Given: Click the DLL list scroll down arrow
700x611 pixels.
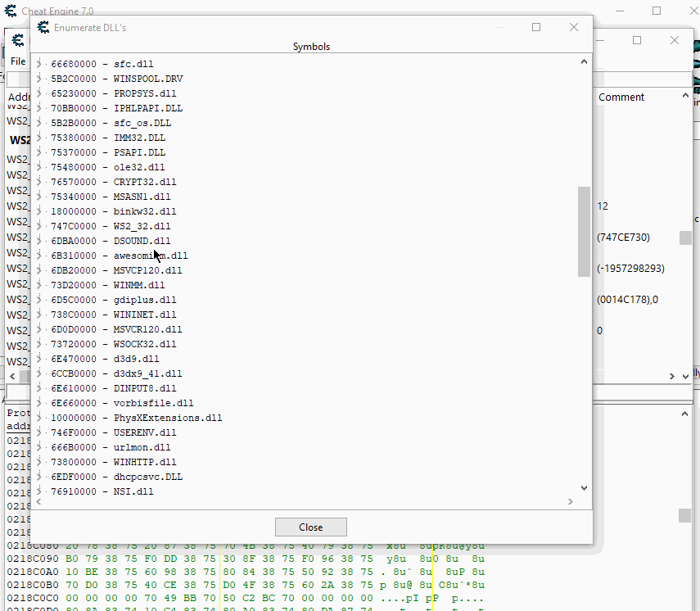Looking at the screenshot, I should tap(584, 487).
